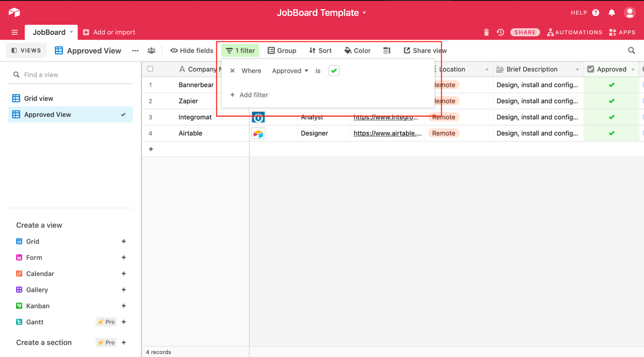
Task: Click Brief Description column header
Action: point(538,69)
